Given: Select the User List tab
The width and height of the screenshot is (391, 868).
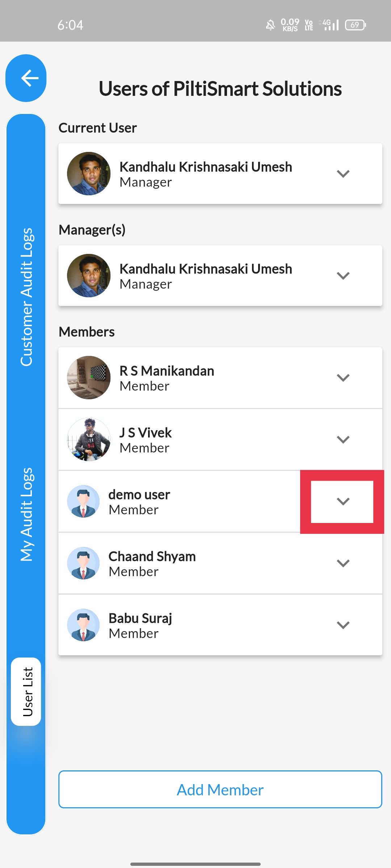Looking at the screenshot, I should click(x=26, y=692).
